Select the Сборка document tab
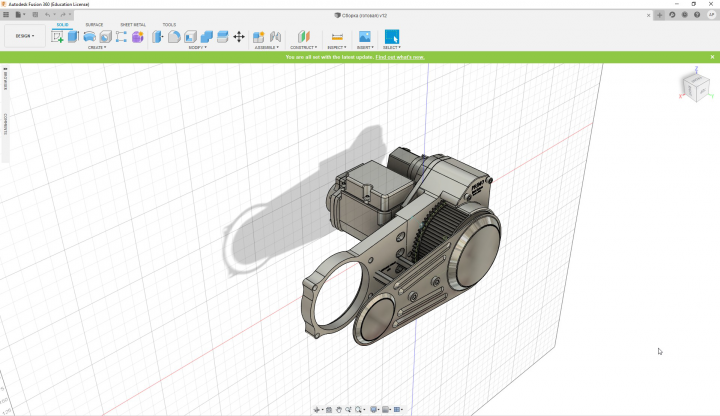Screen dimensions: 720x416 (360, 15)
